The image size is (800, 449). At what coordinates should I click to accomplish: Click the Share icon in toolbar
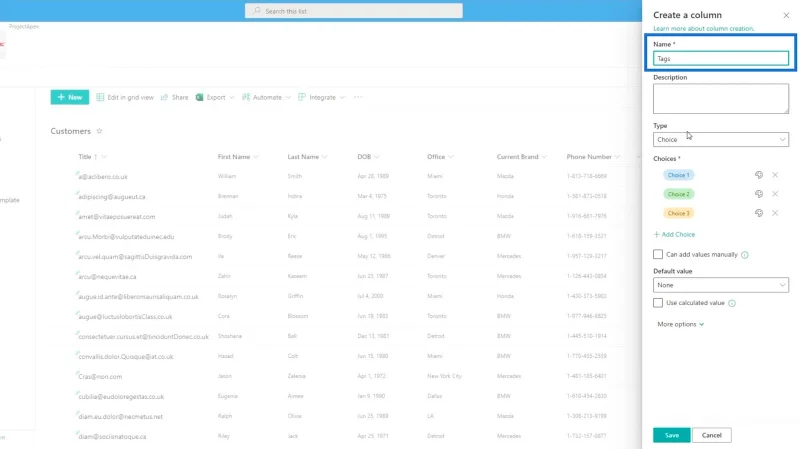pyautogui.click(x=164, y=97)
